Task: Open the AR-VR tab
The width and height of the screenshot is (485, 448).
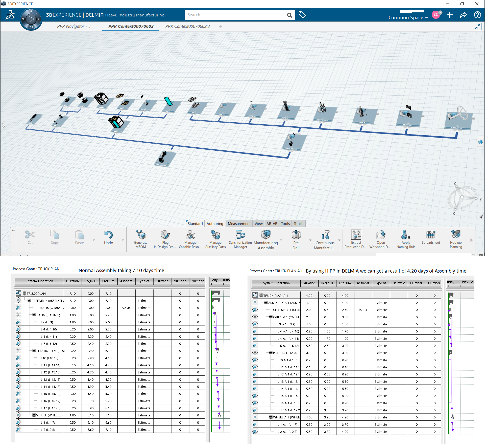Action: tap(272, 223)
